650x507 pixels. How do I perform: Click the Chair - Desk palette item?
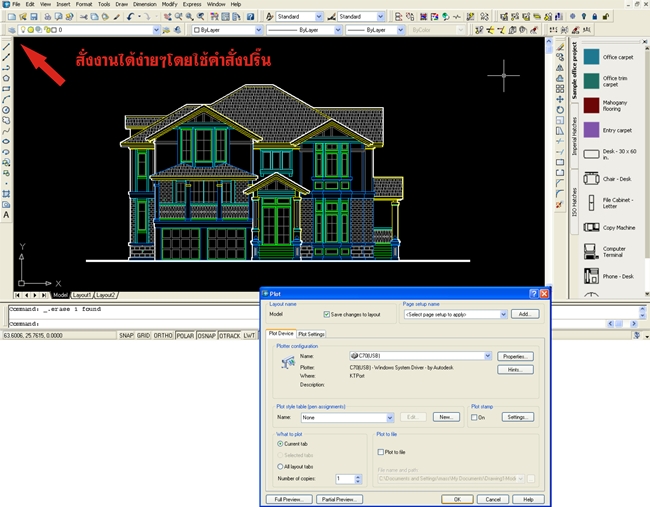tap(609, 179)
